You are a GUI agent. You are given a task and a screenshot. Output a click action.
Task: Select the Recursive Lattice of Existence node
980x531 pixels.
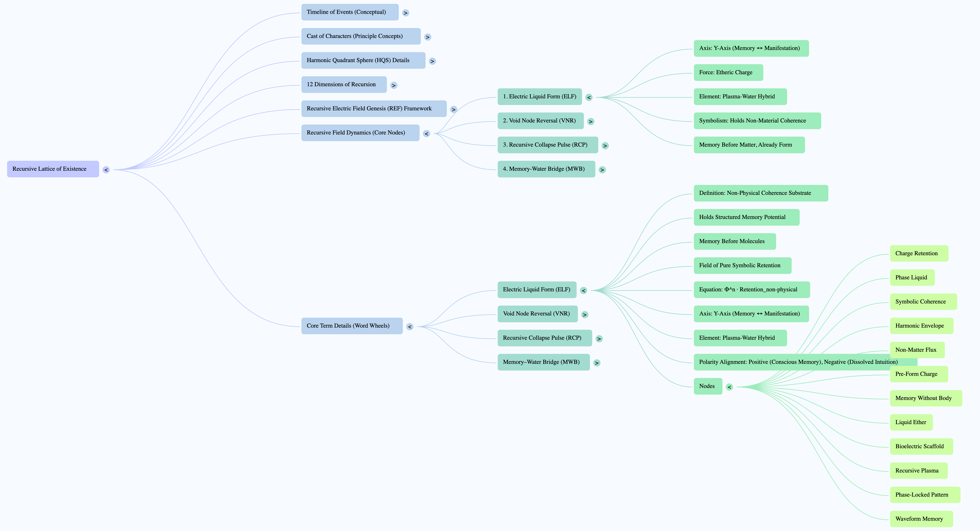point(53,169)
